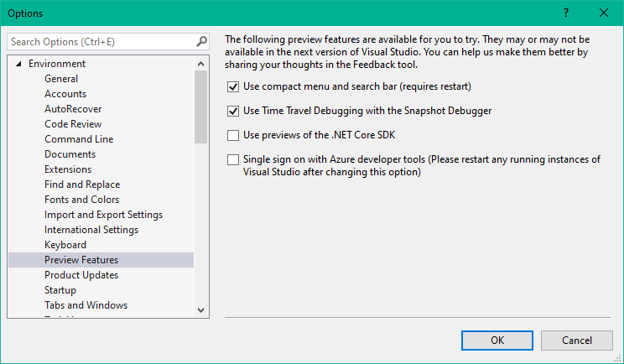Open the Extensions options page
Image resolution: width=624 pixels, height=364 pixels.
coord(68,169)
